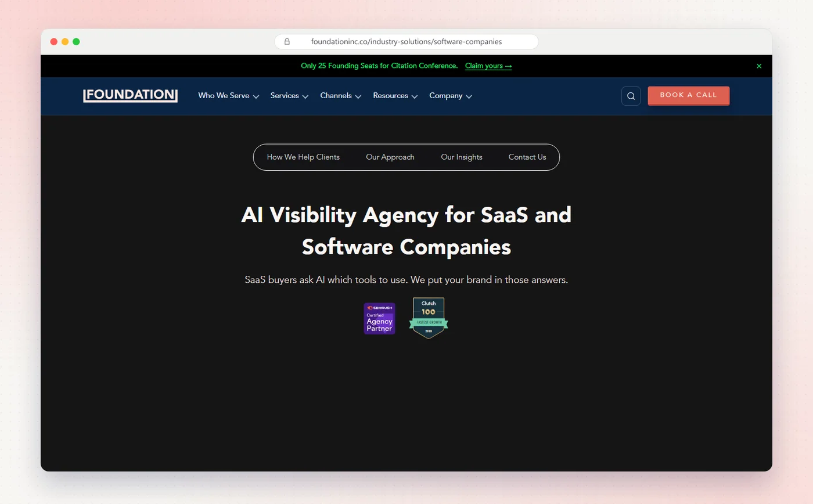Expand the Who We Serve dropdown
Image resolution: width=813 pixels, height=504 pixels.
228,96
